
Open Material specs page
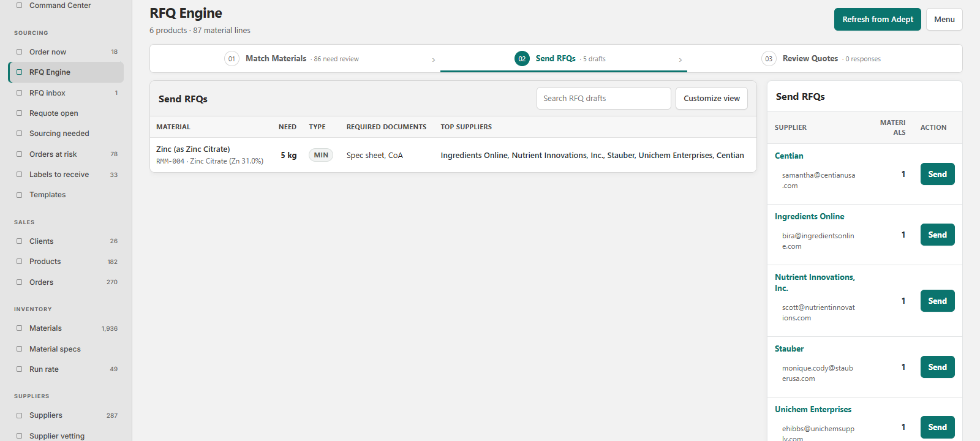tap(66, 349)
